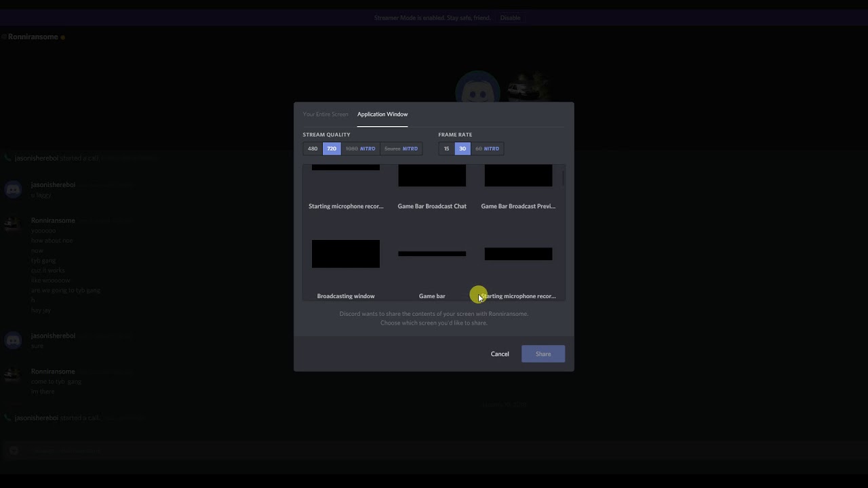Focus the message input box at bottom
This screenshot has height=488, width=868.
click(x=434, y=451)
